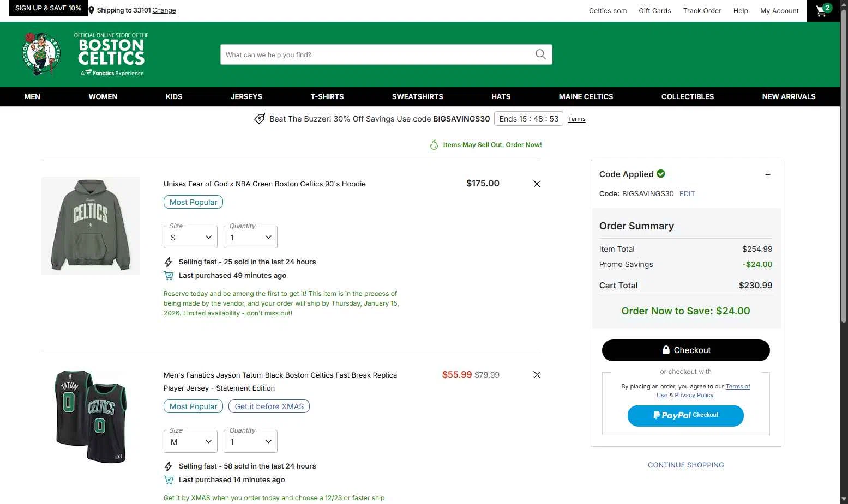The width and height of the screenshot is (848, 504).
Task: Click the search magnifier icon
Action: 540,54
